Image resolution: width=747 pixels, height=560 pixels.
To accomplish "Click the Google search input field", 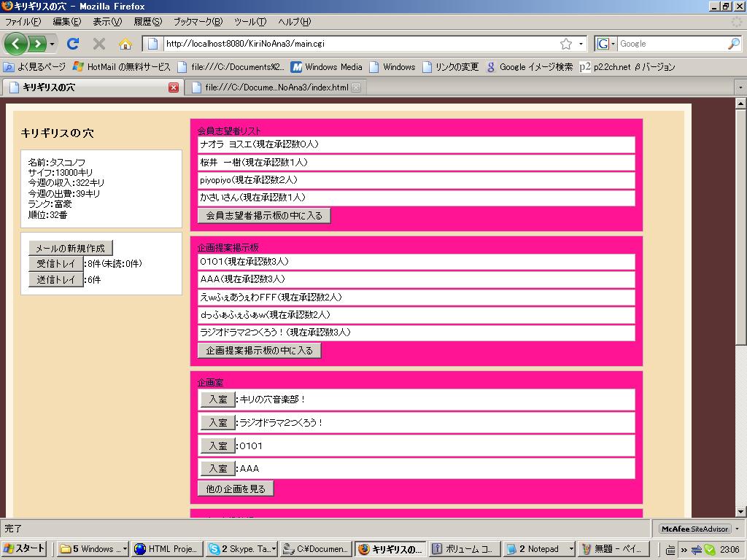I will (x=672, y=44).
